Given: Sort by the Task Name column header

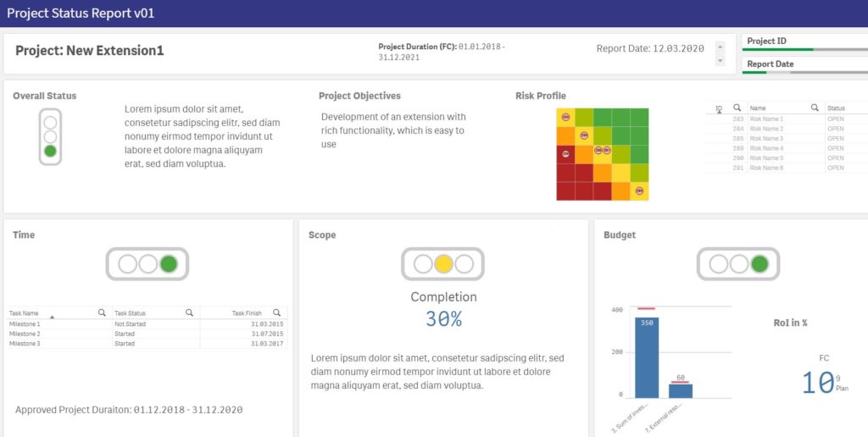Looking at the screenshot, I should (x=25, y=313).
